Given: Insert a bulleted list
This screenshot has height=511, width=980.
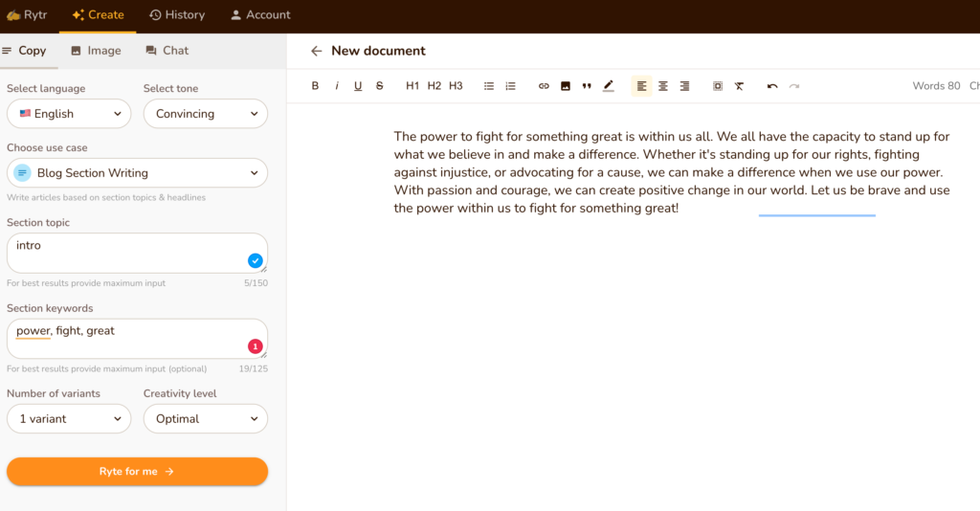Looking at the screenshot, I should pos(489,86).
